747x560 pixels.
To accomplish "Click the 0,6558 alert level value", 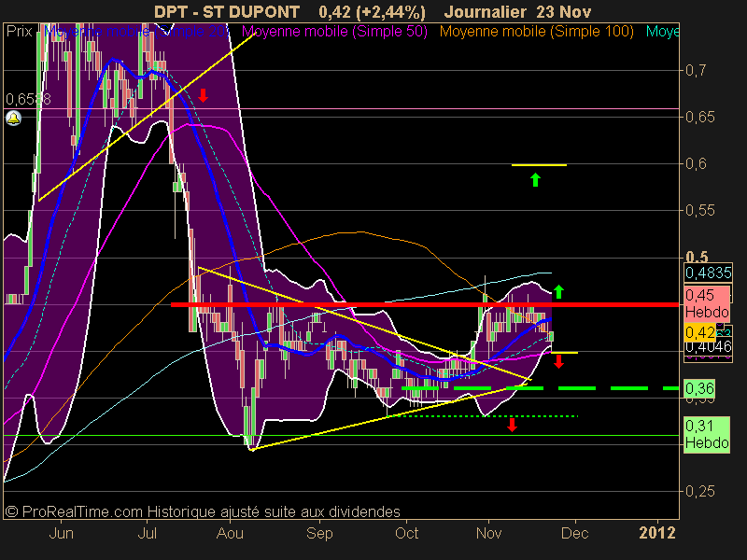I will click(28, 99).
